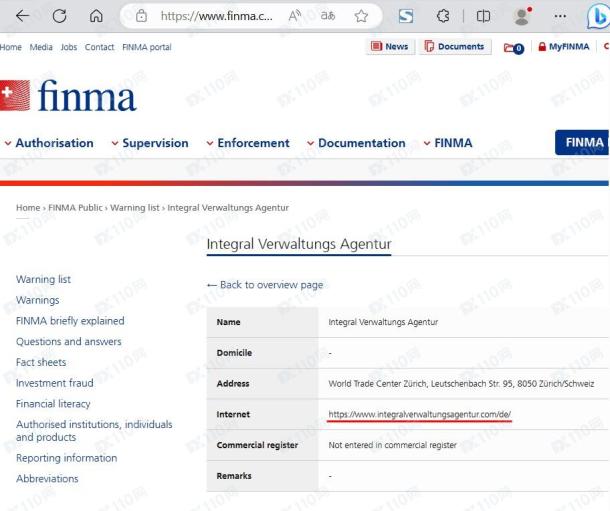Open the FINMA portal top link

[147, 47]
